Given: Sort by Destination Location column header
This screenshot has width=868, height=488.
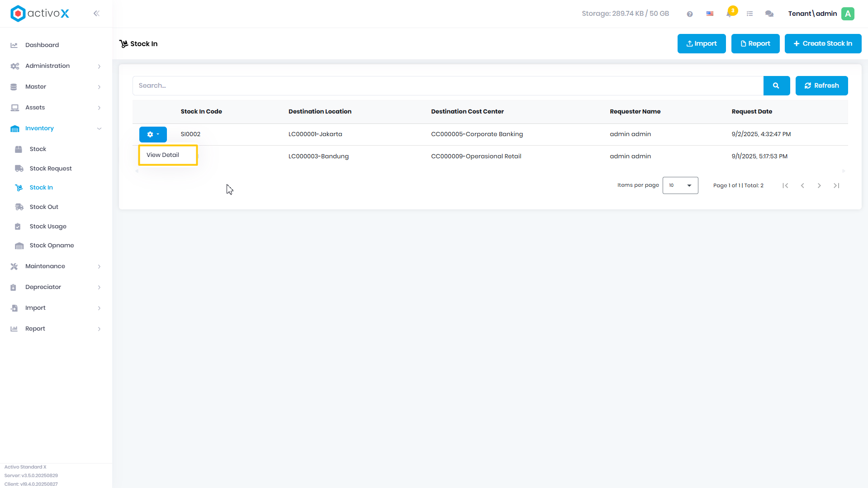Looking at the screenshot, I should [320, 112].
